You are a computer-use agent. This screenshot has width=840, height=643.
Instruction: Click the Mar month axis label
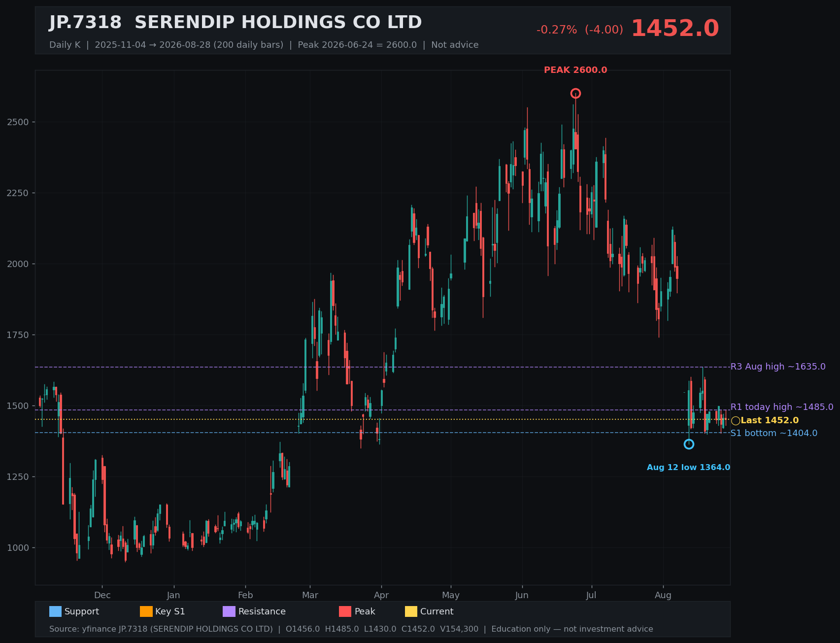(x=310, y=595)
